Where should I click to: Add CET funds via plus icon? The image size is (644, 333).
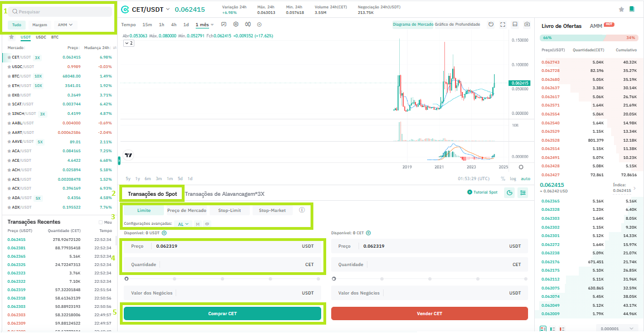pyautogui.click(x=369, y=233)
